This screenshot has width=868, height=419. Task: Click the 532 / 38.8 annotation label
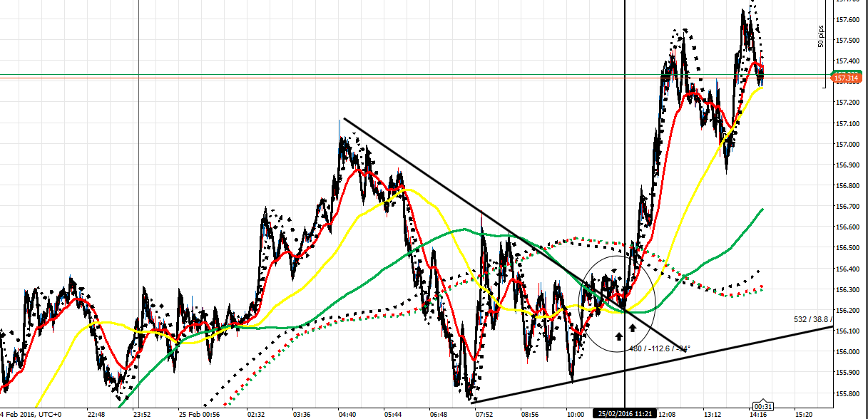812,319
